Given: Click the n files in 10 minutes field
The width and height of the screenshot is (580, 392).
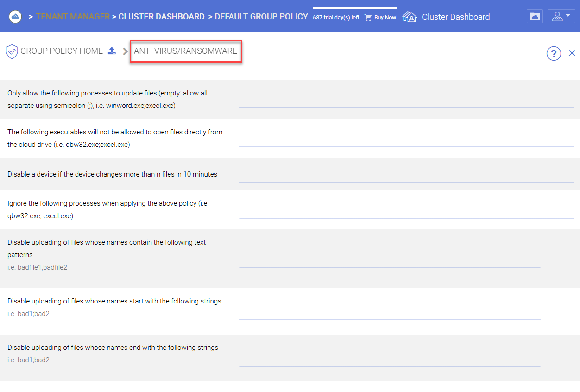Looking at the screenshot, I should [x=406, y=176].
